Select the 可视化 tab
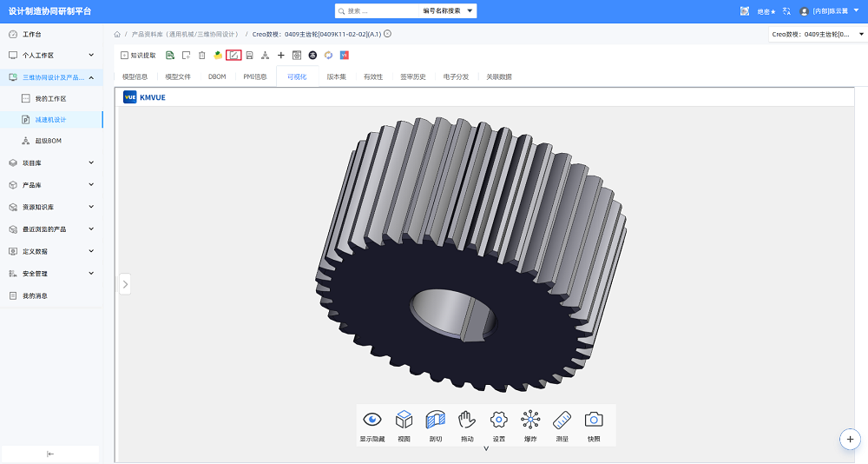The width and height of the screenshot is (868, 464). [x=297, y=77]
